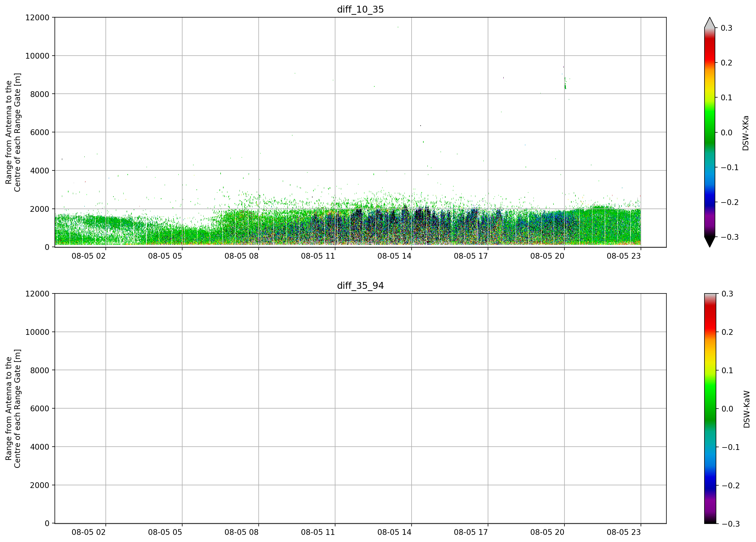The width and height of the screenshot is (756, 542).
Task: Click the 08-05 23 tick label in the bottom plot
Action: tap(624, 532)
